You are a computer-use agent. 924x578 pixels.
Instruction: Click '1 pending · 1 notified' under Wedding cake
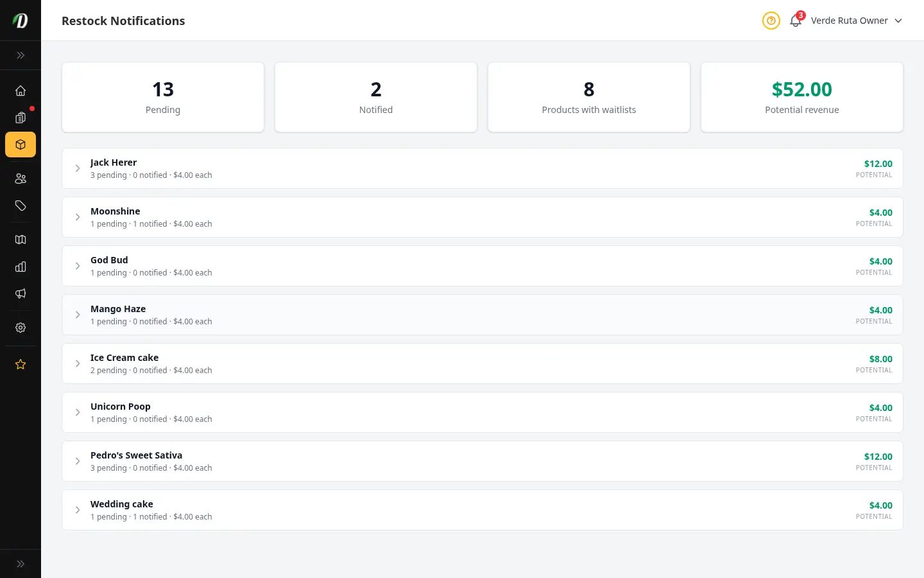tap(129, 517)
